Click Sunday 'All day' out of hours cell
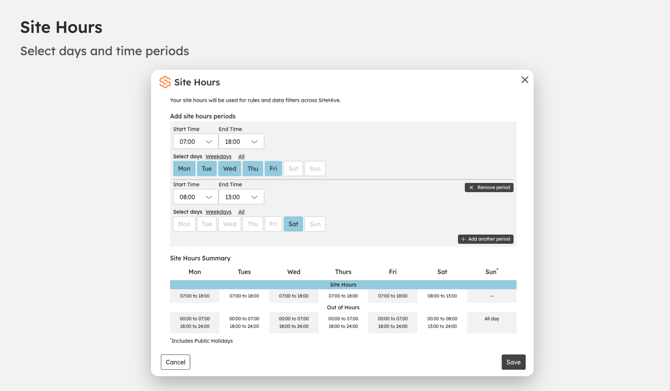Image resolution: width=670 pixels, height=391 pixels. tap(492, 322)
